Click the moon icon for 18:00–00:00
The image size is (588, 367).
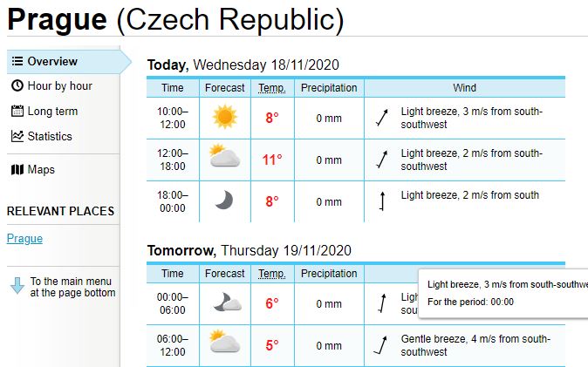224,200
